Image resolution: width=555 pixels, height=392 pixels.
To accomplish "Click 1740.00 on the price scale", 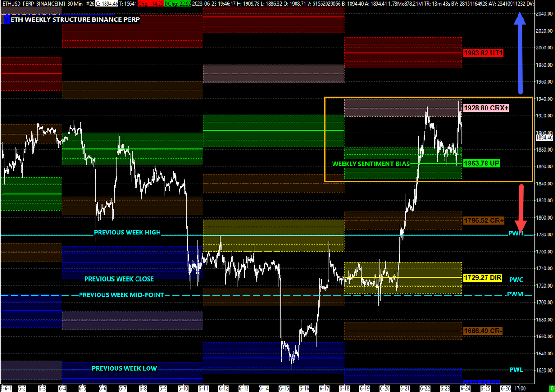I will point(545,269).
